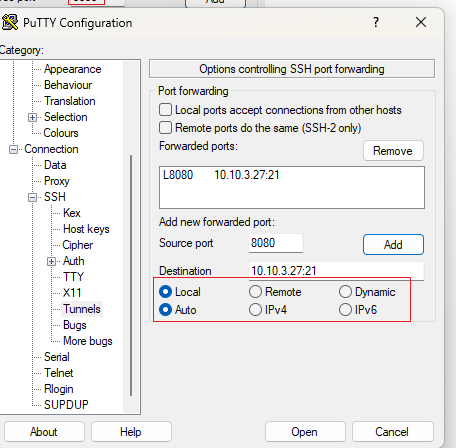
Task: Enable remote ports do the same option
Action: tap(166, 128)
